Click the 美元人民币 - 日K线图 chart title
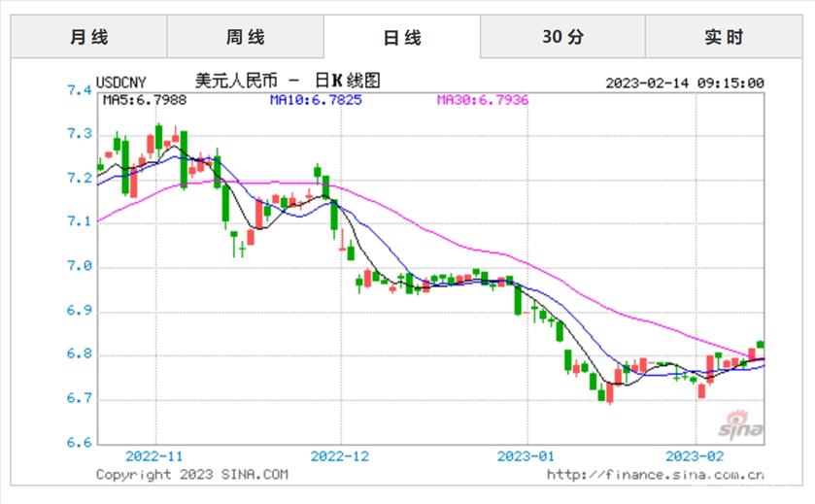815x504 pixels. click(x=288, y=81)
